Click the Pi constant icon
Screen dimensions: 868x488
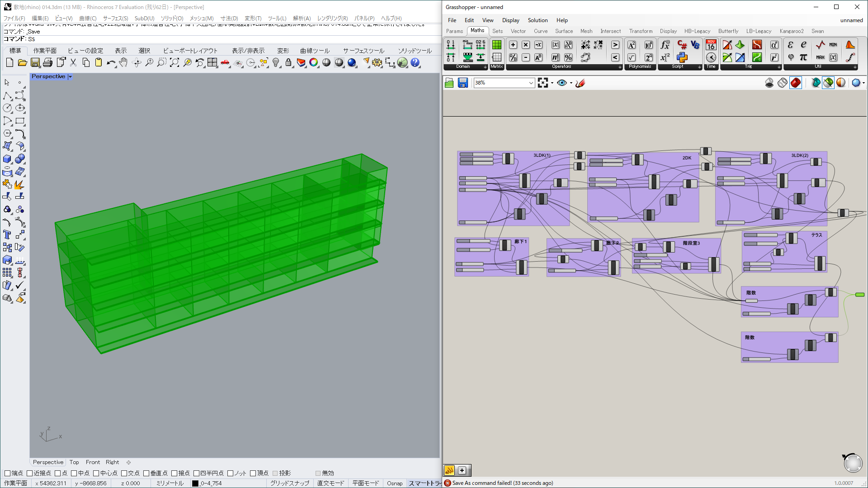(x=803, y=57)
